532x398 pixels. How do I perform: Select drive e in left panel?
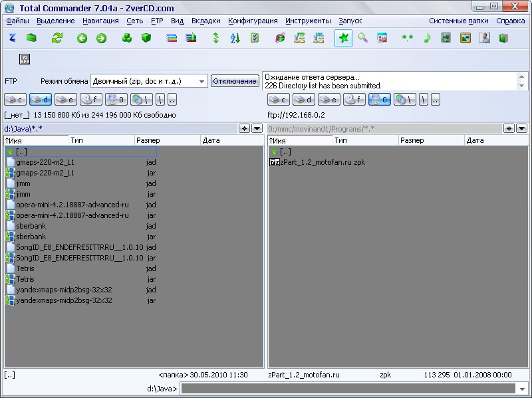click(66, 100)
